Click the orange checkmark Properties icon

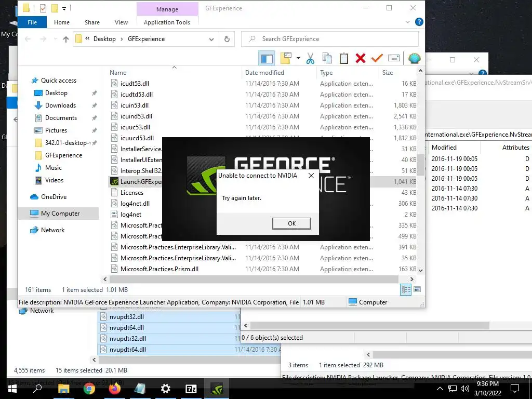coord(377,58)
